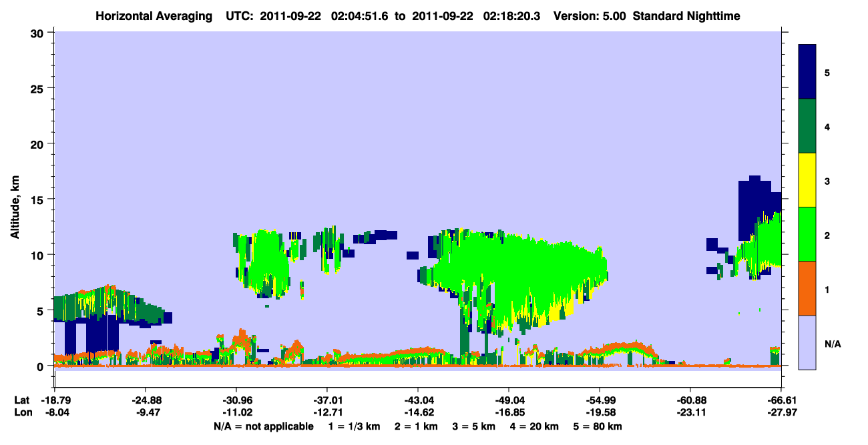Click the colorbar label '4'
868x445 pixels.
(827, 126)
